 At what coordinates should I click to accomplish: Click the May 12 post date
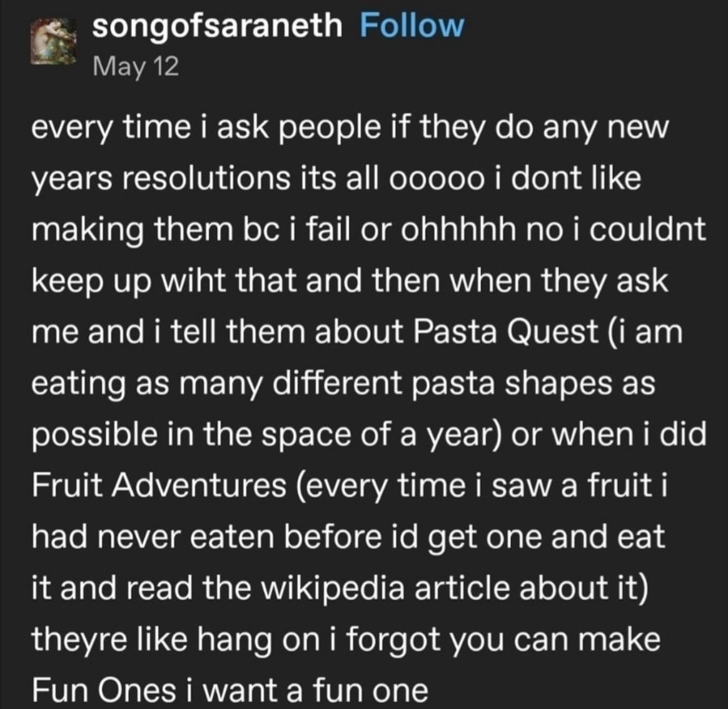pyautogui.click(x=136, y=67)
